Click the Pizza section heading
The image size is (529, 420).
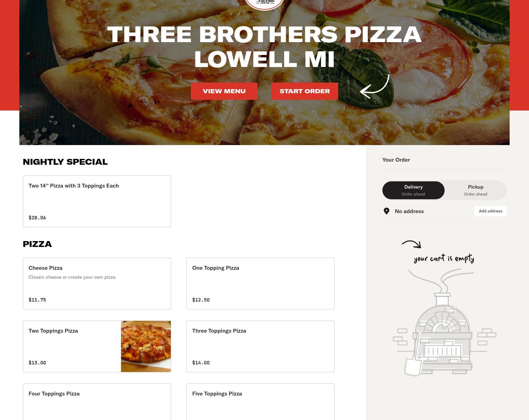point(37,244)
